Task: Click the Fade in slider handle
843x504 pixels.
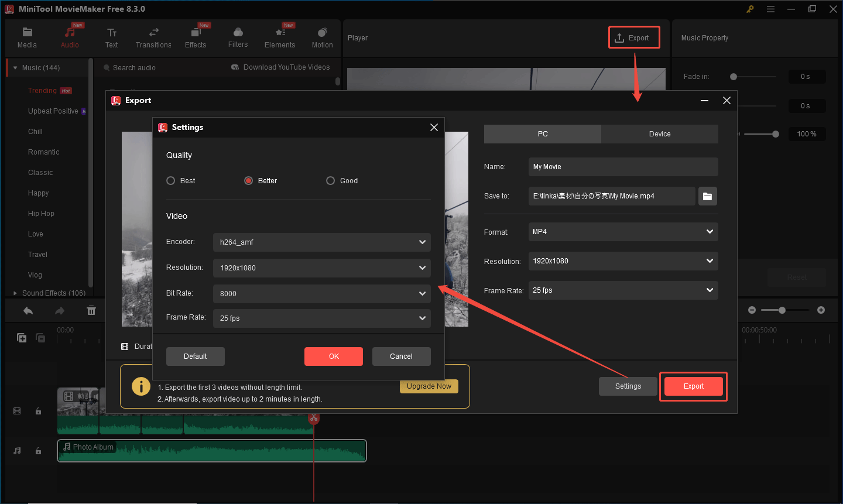Action: [x=734, y=77]
